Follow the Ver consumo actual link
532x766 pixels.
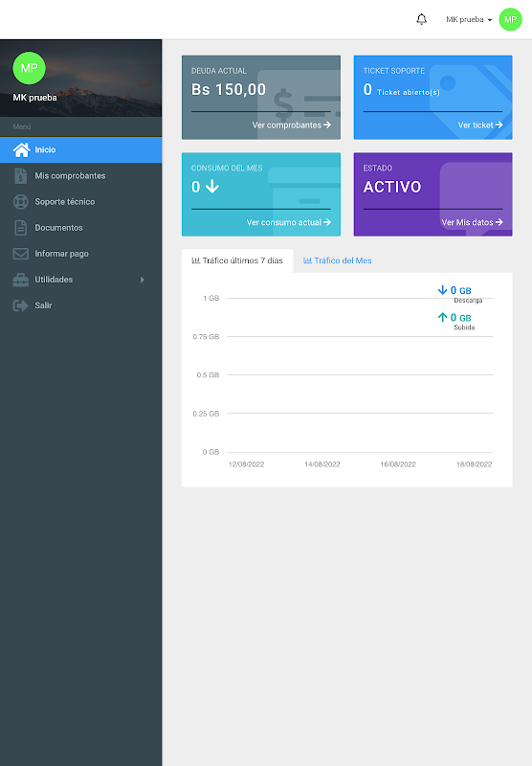[x=288, y=222]
